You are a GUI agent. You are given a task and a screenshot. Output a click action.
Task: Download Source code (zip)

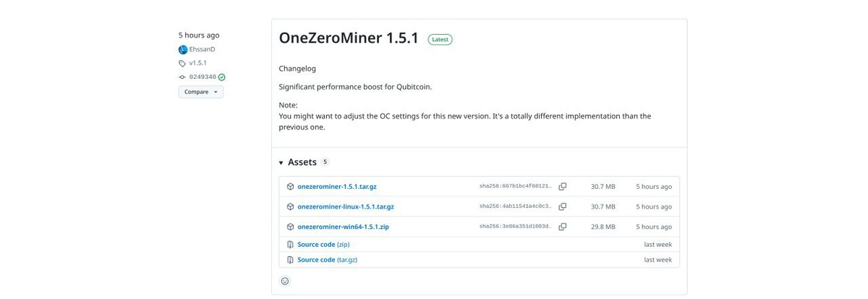323,245
